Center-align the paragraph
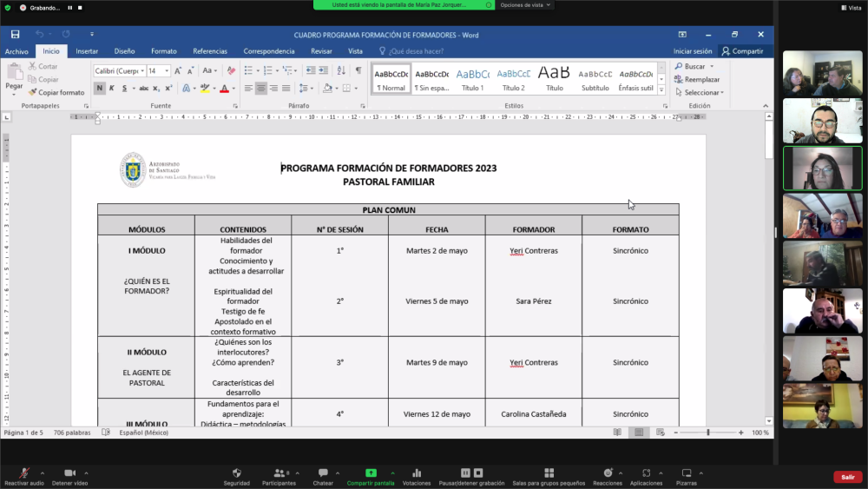Screen dimensions: 868x489 260,88
